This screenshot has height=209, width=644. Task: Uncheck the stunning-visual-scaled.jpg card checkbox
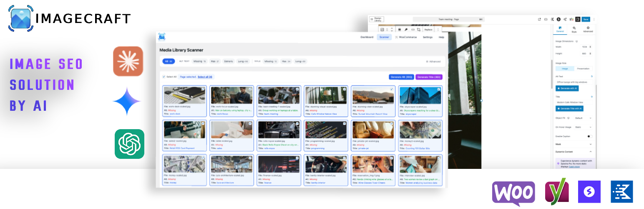pyautogui.click(x=344, y=89)
